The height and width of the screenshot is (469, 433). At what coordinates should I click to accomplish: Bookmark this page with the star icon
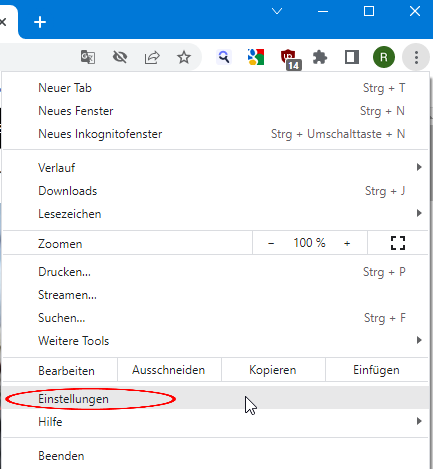184,57
